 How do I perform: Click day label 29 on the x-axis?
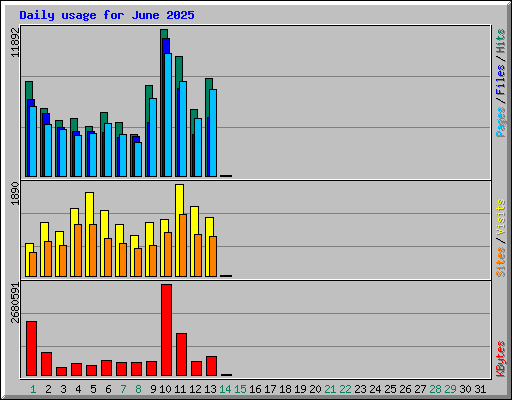450,389
